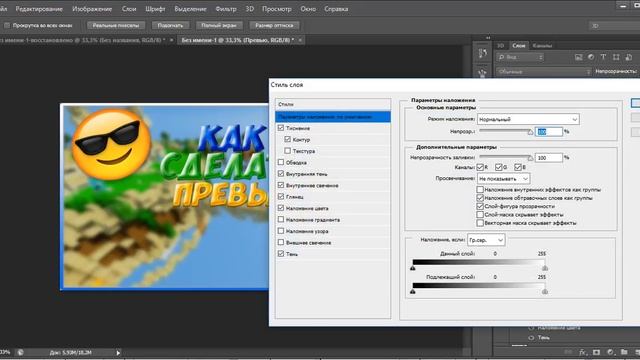Uncheck the G channel checkbox
Viewport: 640px width, 360px height.
498,167
